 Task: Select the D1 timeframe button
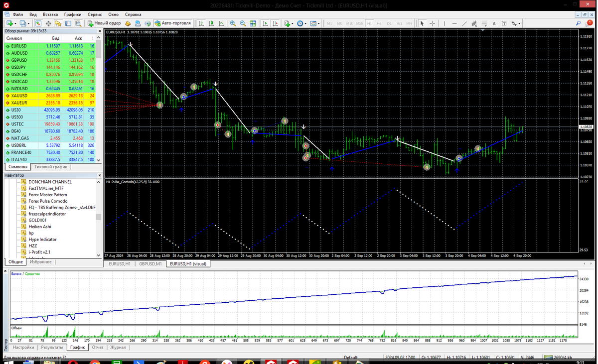click(389, 23)
